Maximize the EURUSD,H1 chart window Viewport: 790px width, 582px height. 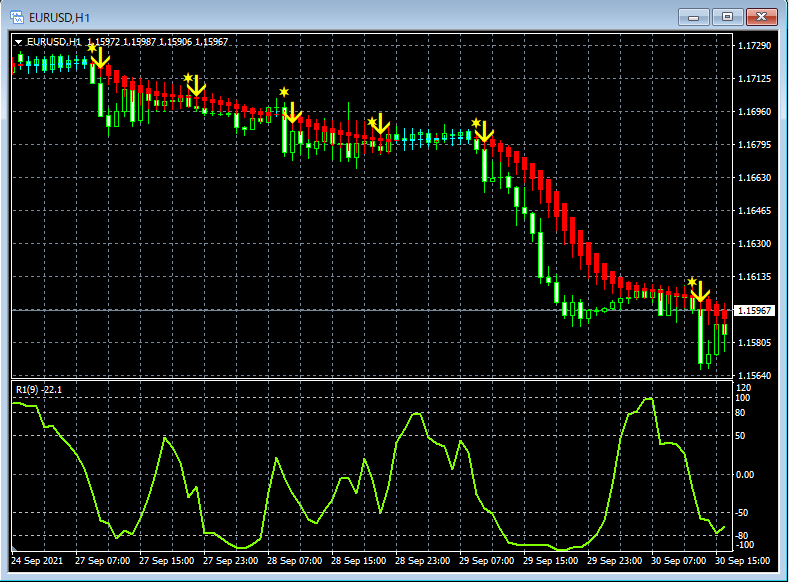(727, 17)
